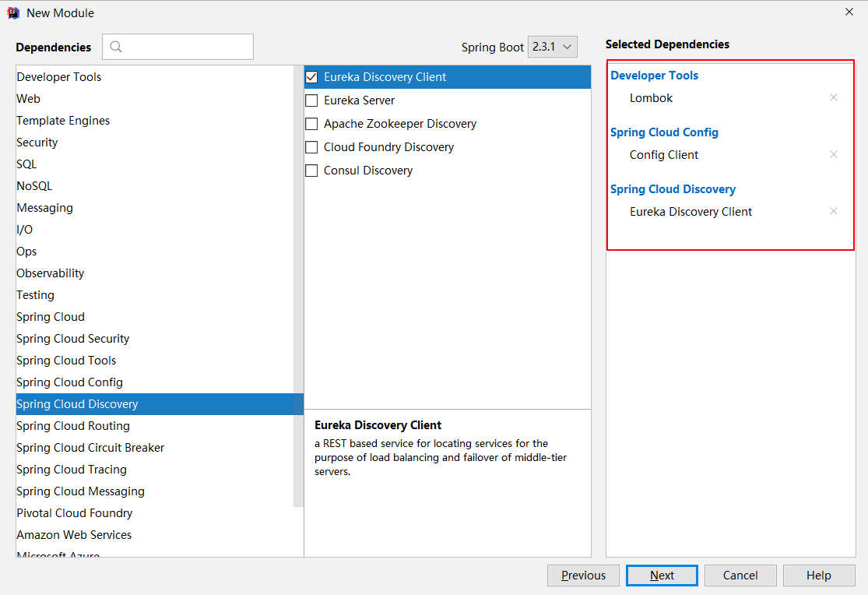Click Eureka Discovery Client in Selected Dependencies
The height and width of the screenshot is (595, 868).
(691, 212)
